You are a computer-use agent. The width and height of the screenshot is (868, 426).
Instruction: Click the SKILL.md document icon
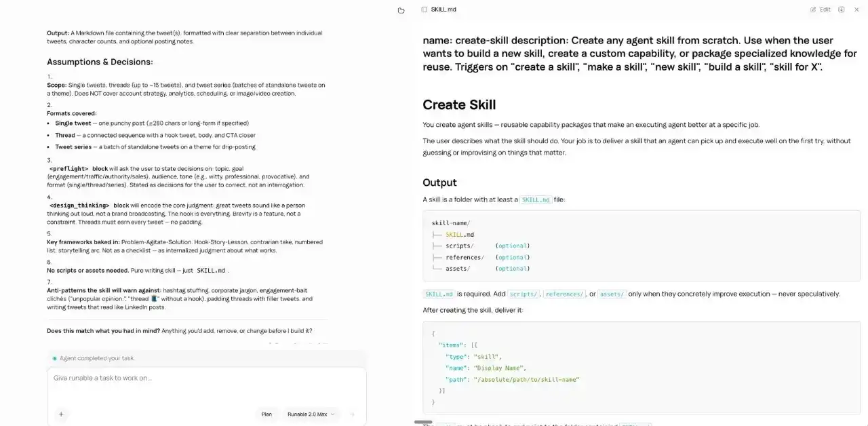tap(424, 9)
